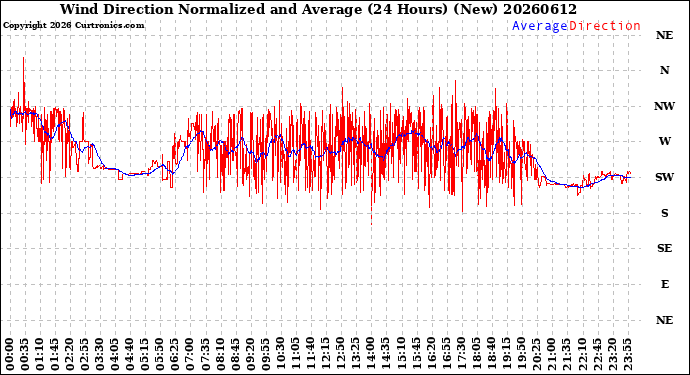Click the Copyright 2026 Curtronics.com text

pos(73,26)
